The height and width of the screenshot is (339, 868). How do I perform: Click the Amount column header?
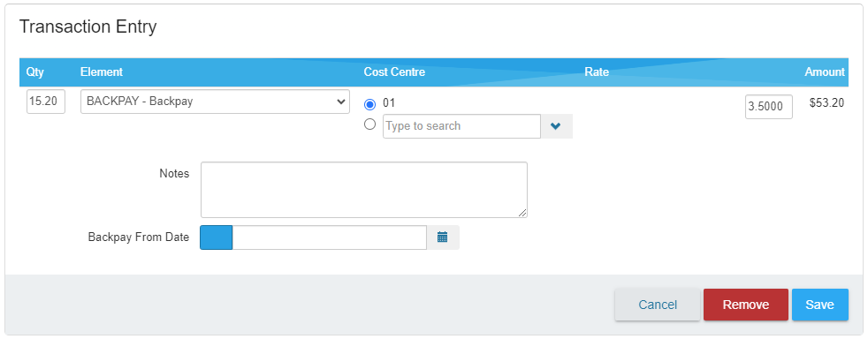(x=825, y=72)
